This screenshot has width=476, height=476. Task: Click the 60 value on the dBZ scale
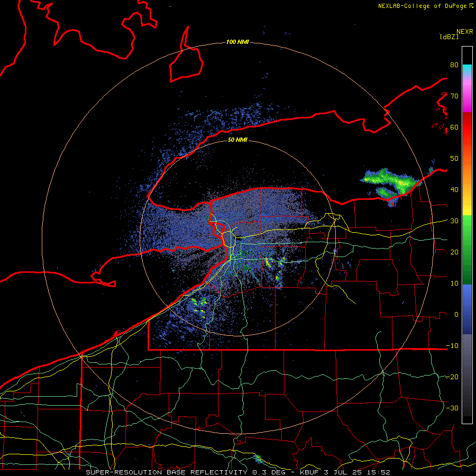point(454,127)
